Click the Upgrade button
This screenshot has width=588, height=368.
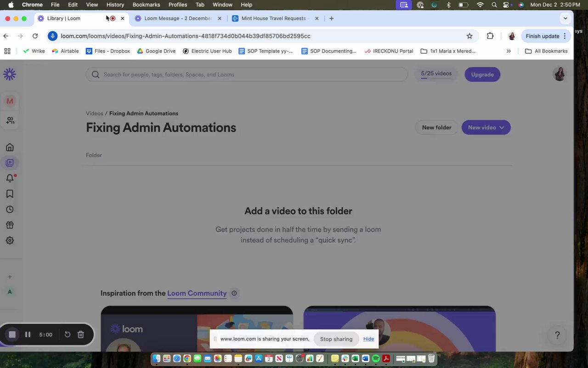coord(482,75)
